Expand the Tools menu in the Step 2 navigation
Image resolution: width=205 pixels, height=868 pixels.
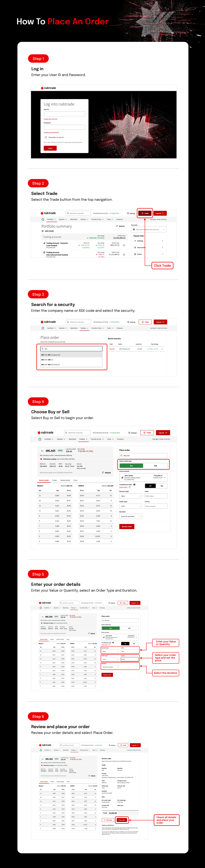[x=110, y=219]
